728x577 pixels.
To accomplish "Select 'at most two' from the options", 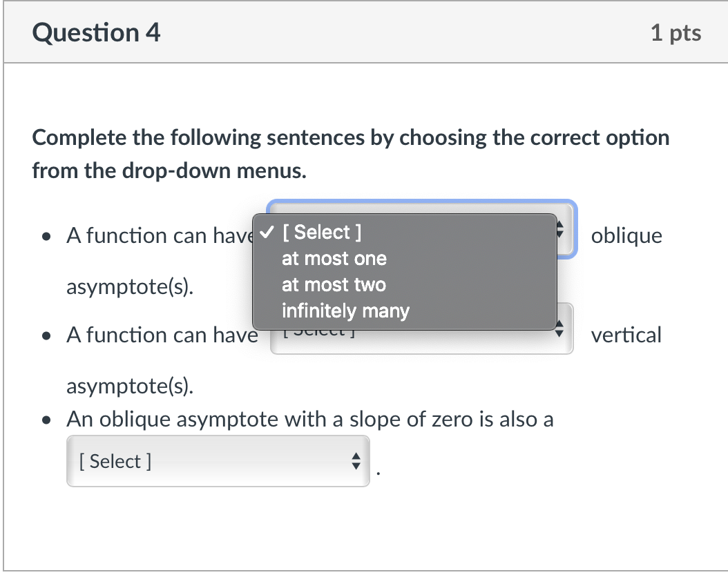I will [x=334, y=284].
